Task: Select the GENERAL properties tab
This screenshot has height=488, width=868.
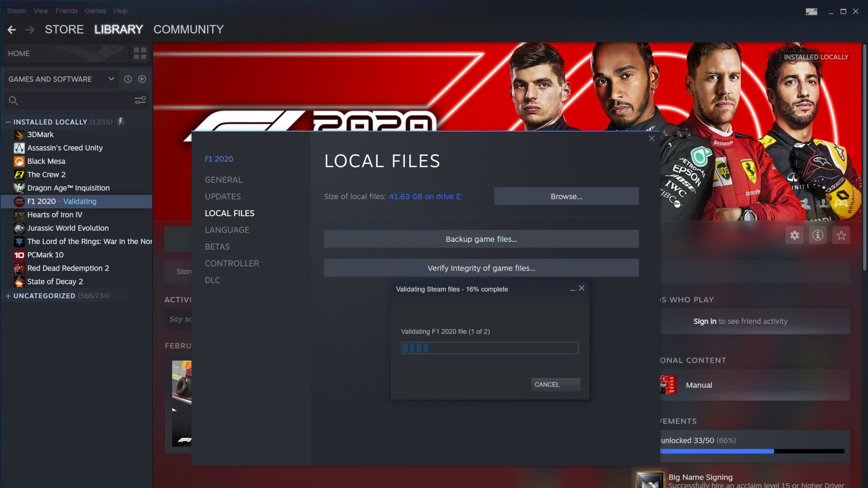Action: pos(223,180)
